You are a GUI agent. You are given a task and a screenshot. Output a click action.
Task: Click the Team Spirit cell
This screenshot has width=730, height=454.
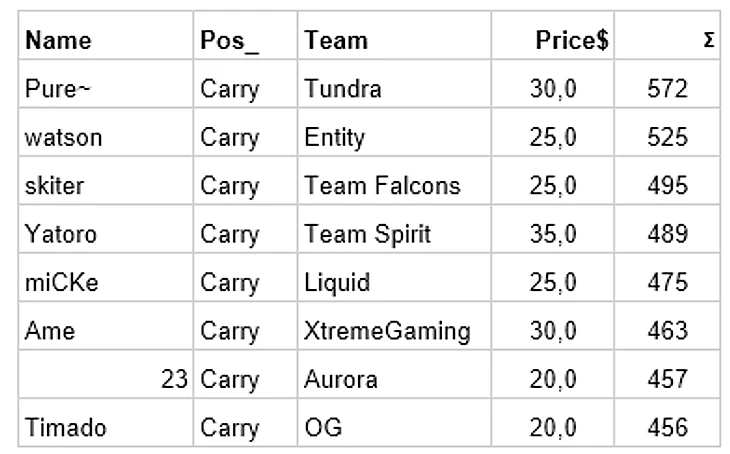pos(394,230)
